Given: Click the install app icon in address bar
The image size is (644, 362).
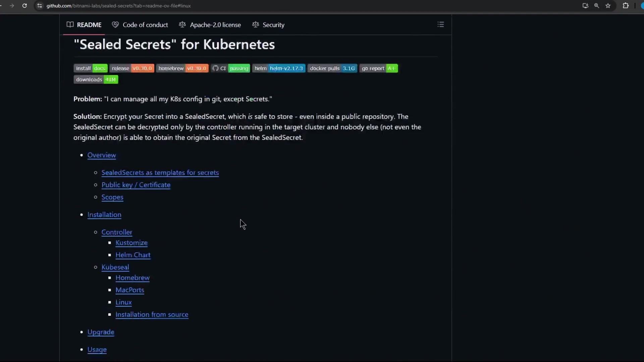Looking at the screenshot, I should pyautogui.click(x=585, y=6).
